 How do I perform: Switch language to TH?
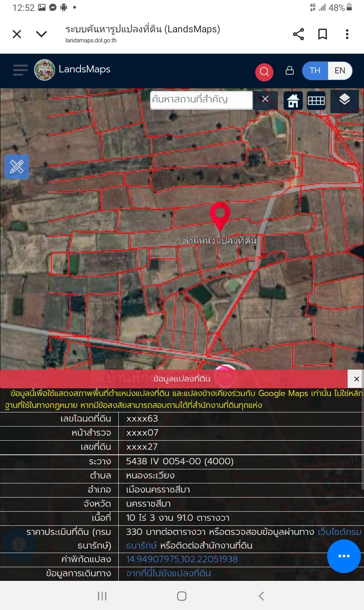pos(315,71)
